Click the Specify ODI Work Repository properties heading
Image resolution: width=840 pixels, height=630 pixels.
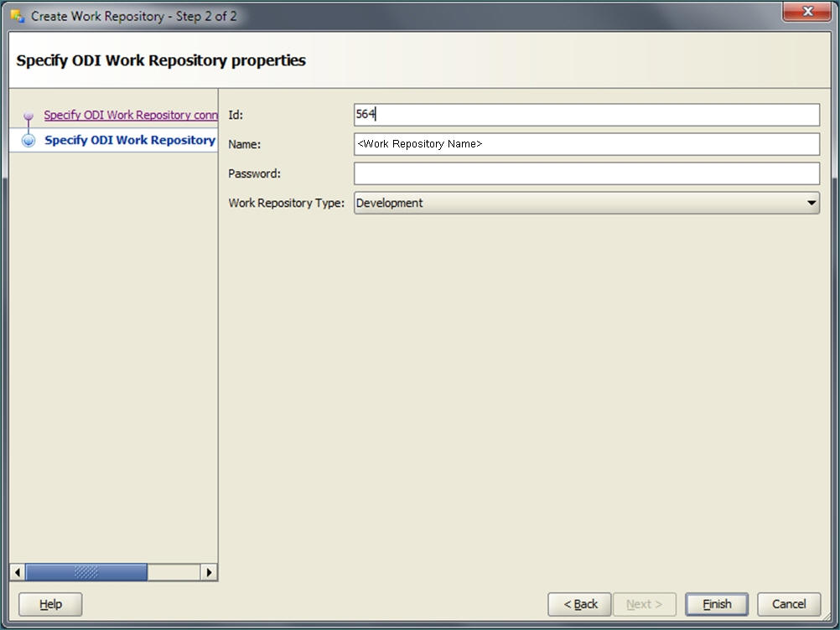[x=161, y=60]
